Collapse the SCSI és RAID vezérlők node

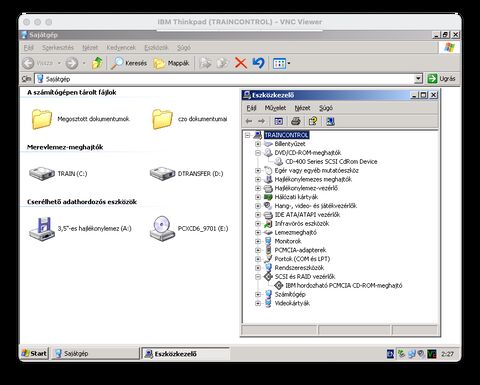(x=258, y=277)
